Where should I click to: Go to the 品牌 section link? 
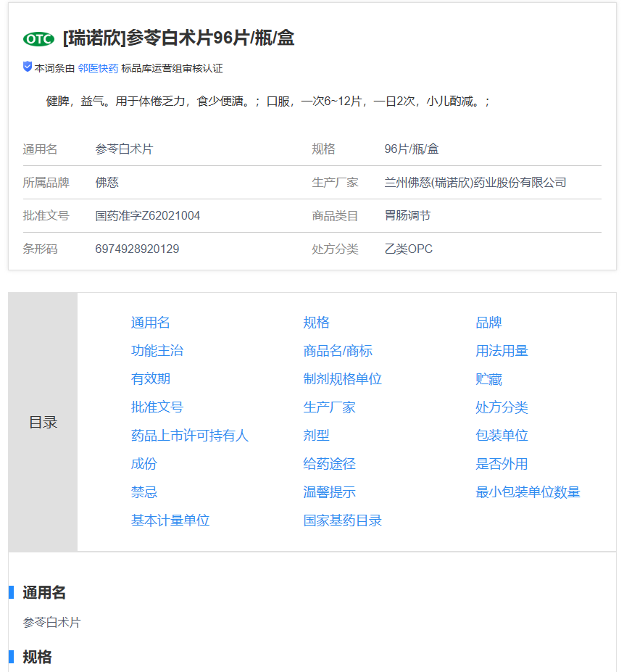point(488,323)
